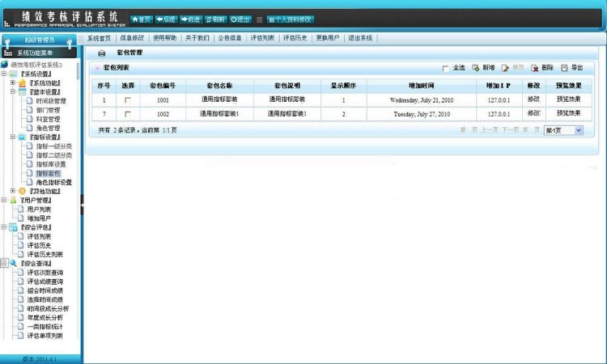This screenshot has height=364, width=607.
Task: Click the monitor icon of 指标设置 node
Action: tap(22, 138)
